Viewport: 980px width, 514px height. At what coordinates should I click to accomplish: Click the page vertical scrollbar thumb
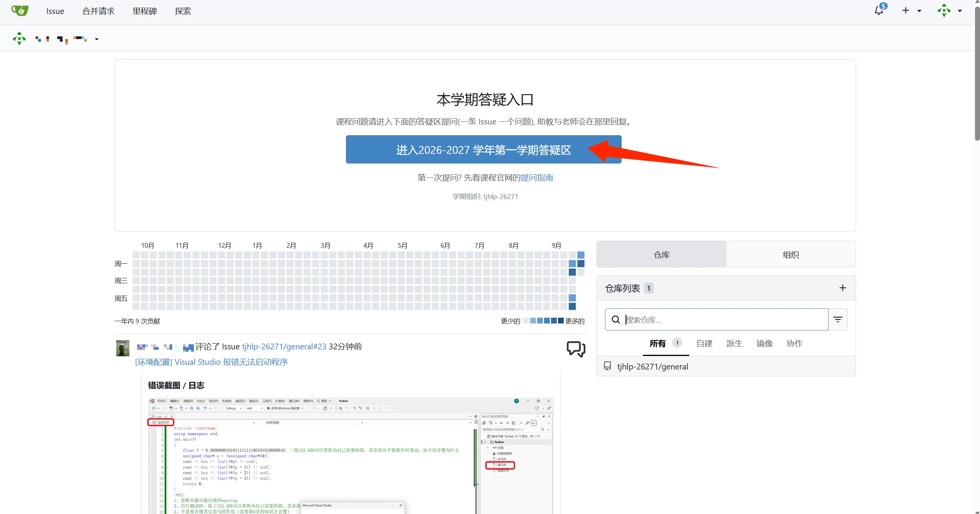[x=977, y=73]
